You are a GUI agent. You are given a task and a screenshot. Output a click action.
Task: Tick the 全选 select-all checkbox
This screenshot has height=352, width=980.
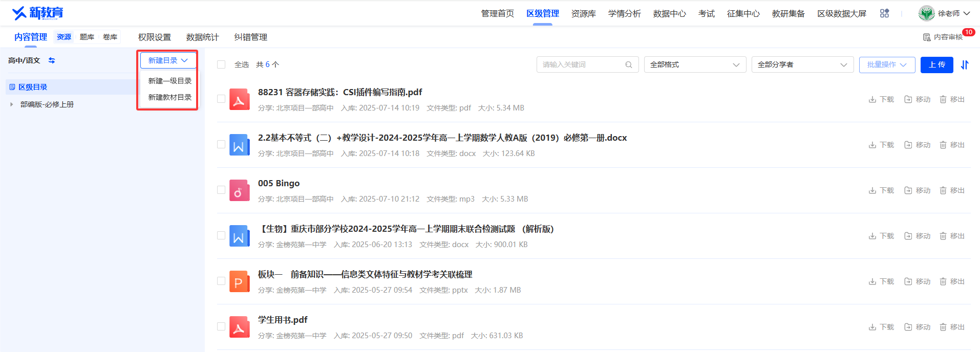click(221, 64)
